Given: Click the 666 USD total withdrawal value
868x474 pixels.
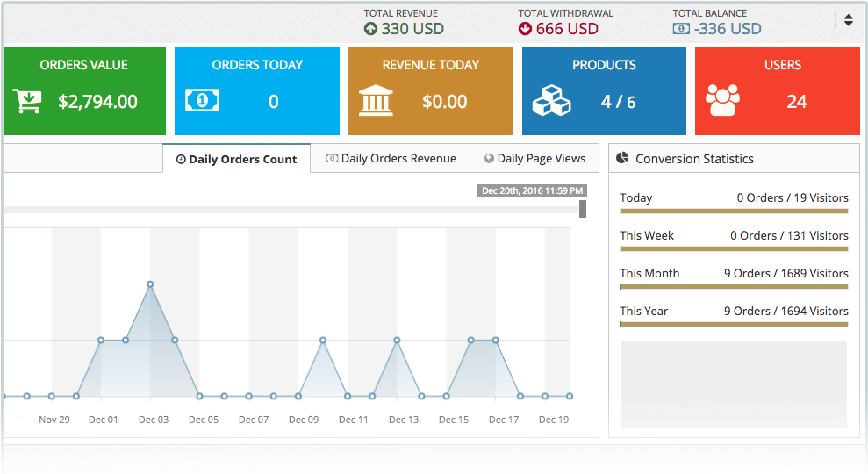Looking at the screenshot, I should point(567,29).
